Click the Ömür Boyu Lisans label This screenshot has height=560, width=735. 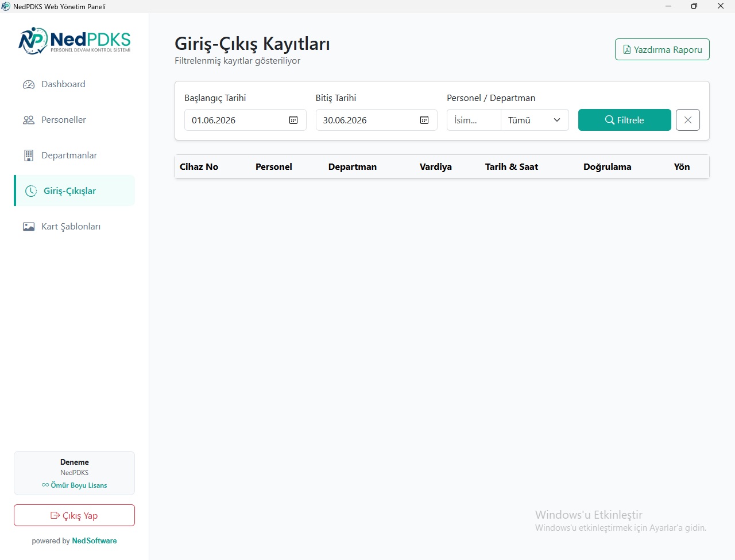(x=74, y=485)
